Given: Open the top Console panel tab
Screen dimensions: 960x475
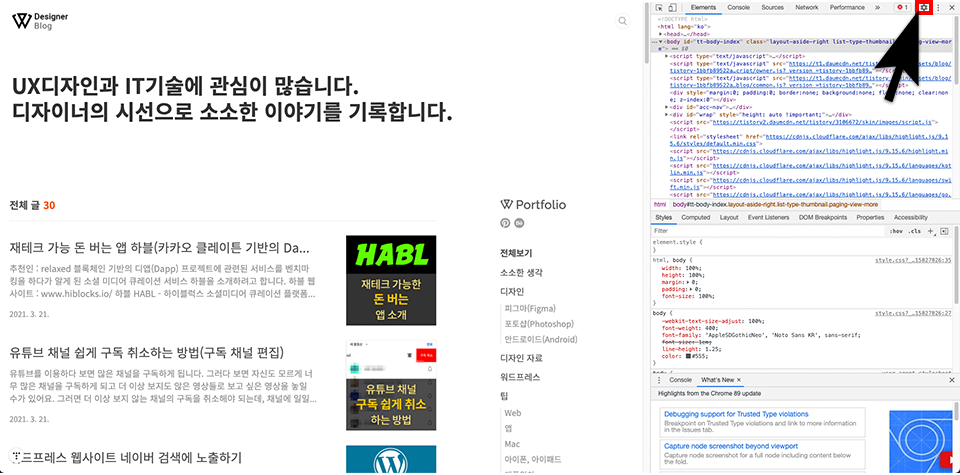Looking at the screenshot, I should coord(738,7).
